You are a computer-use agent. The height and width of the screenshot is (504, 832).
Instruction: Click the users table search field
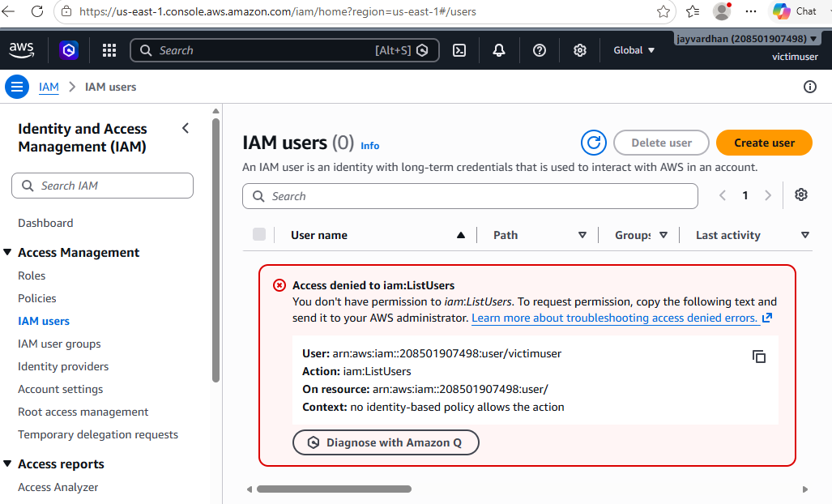[x=470, y=196]
